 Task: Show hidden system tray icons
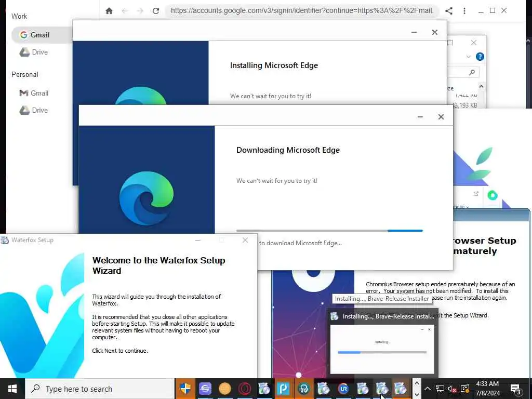tap(428, 389)
